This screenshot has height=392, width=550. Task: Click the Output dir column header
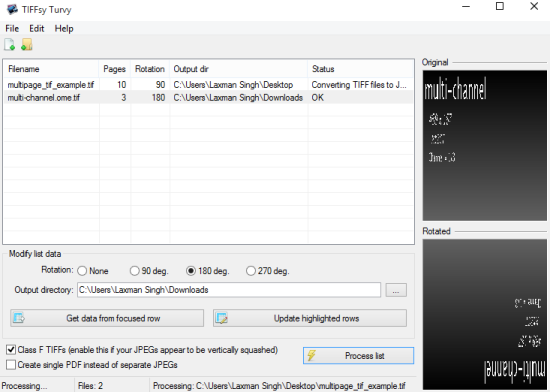pyautogui.click(x=239, y=69)
